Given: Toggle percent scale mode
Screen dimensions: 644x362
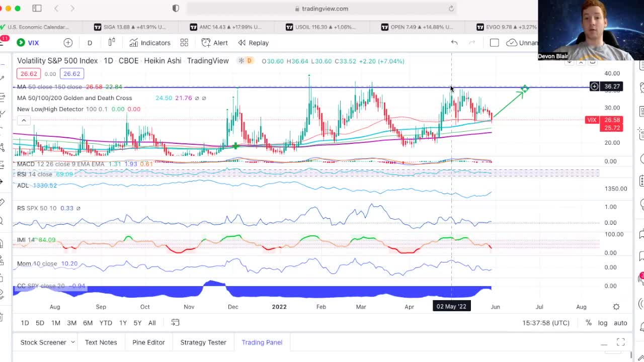Looking at the screenshot, I should point(589,323).
